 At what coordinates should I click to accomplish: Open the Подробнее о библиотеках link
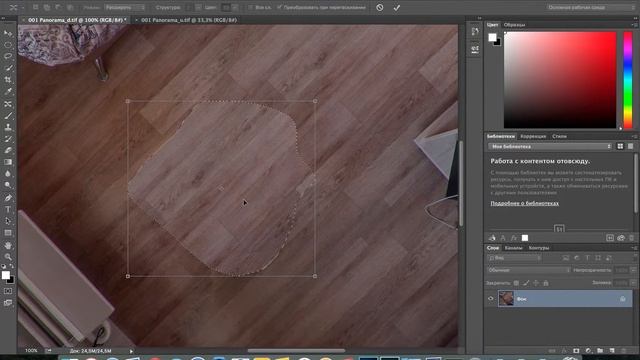[x=524, y=203]
